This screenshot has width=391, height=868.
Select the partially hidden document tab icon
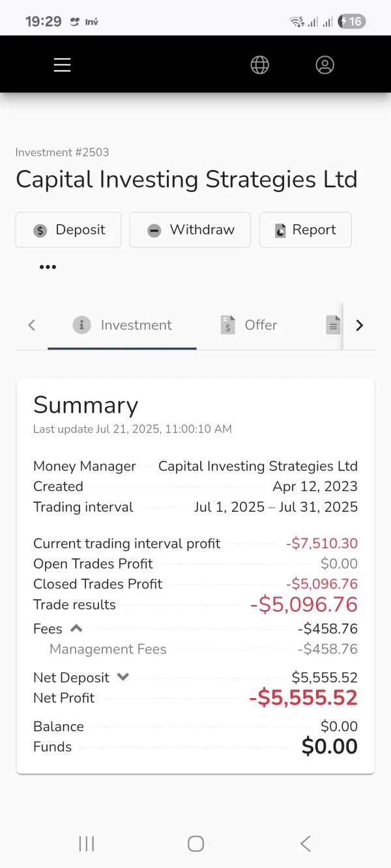(333, 325)
